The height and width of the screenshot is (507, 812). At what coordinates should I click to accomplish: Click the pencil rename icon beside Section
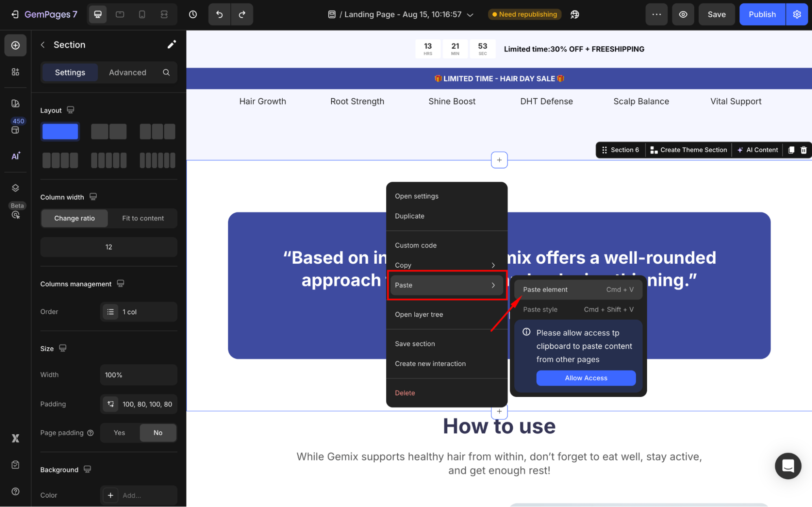[171, 45]
